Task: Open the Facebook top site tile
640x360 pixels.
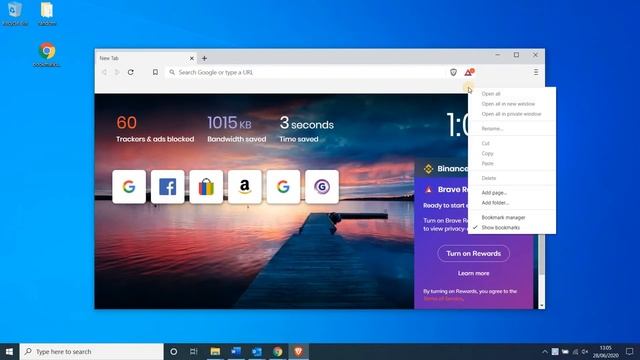Action: click(167, 187)
